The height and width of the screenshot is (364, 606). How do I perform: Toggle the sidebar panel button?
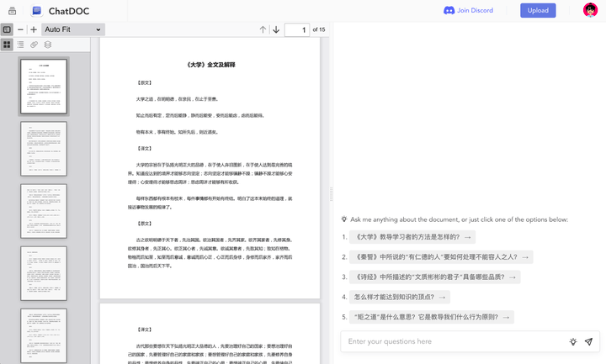coord(7,29)
